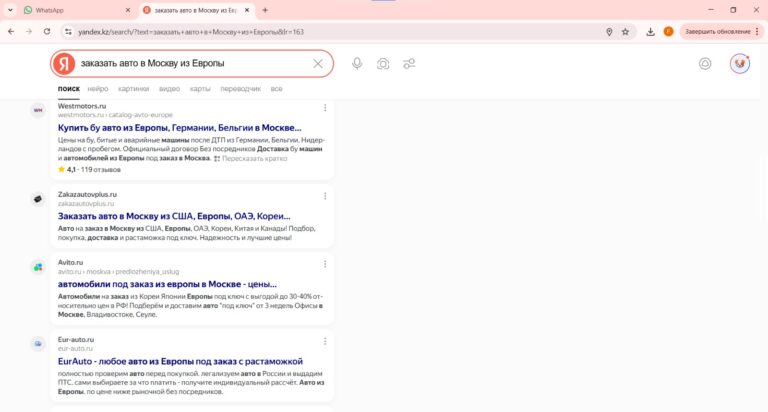The width and height of the screenshot is (768, 412).
Task: Expand three-dot menu for Eur-auto.ru result
Action: 325,341
